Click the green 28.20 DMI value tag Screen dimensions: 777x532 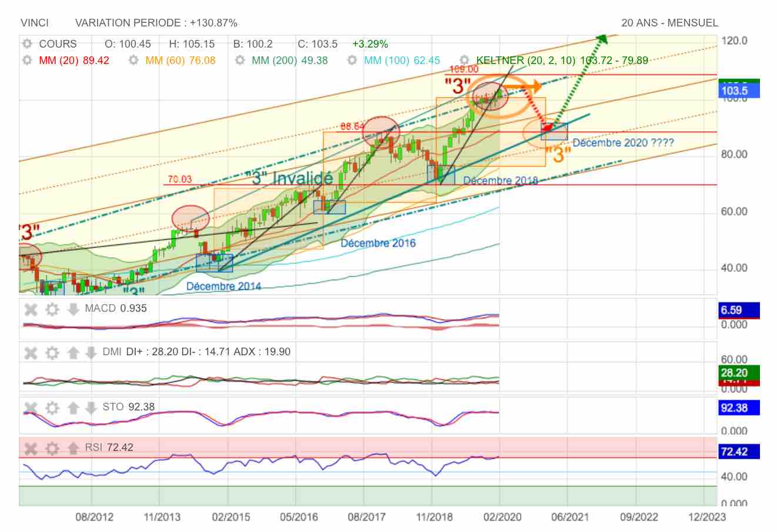[739, 372]
